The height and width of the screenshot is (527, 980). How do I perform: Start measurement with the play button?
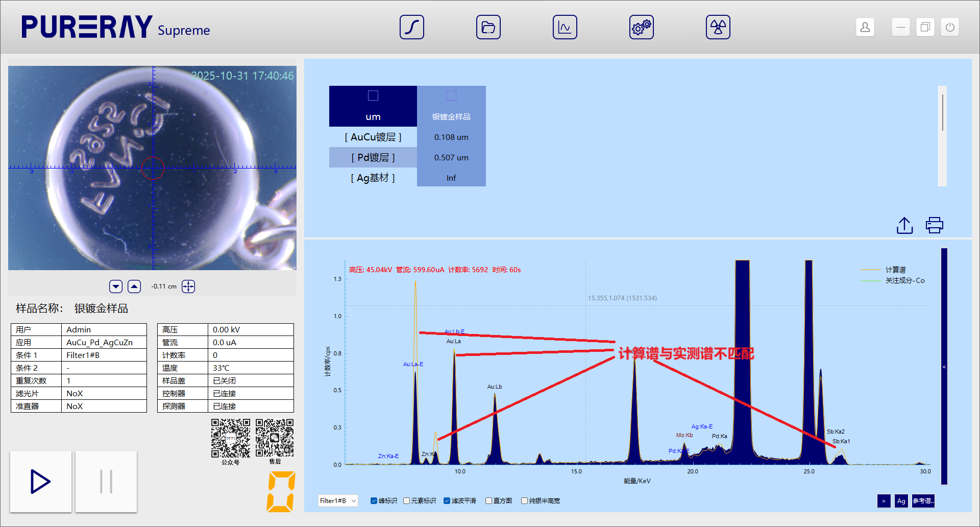click(x=41, y=482)
